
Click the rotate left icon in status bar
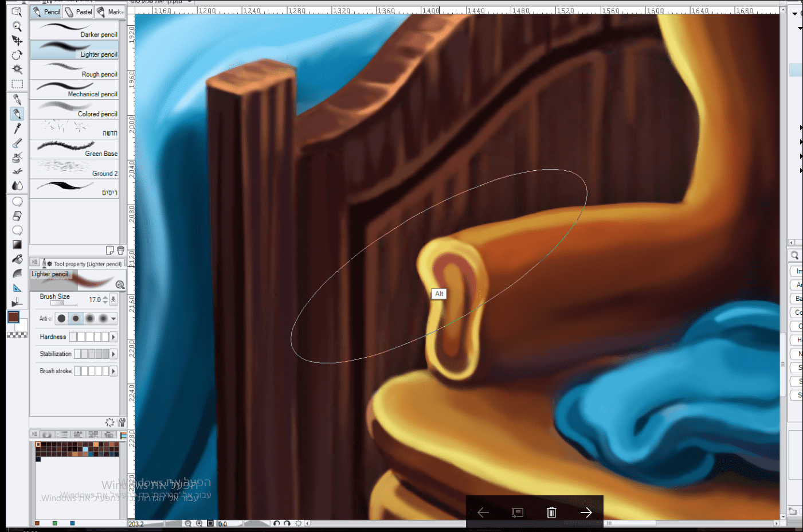pos(277,523)
